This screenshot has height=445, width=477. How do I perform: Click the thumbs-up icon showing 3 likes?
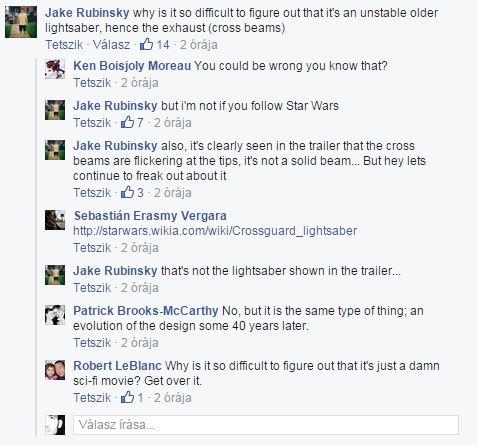point(127,192)
